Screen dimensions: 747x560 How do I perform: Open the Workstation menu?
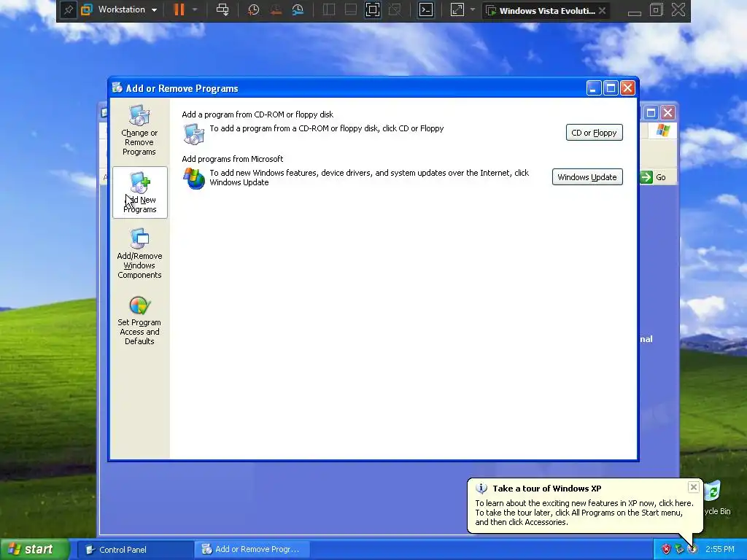[120, 9]
